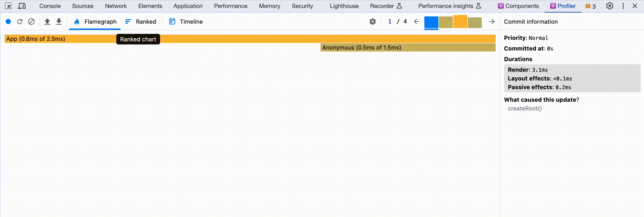Screen dimensions: 644x217
Task: Click the Passive effects: 0.2ms line
Action: pos(539,87)
